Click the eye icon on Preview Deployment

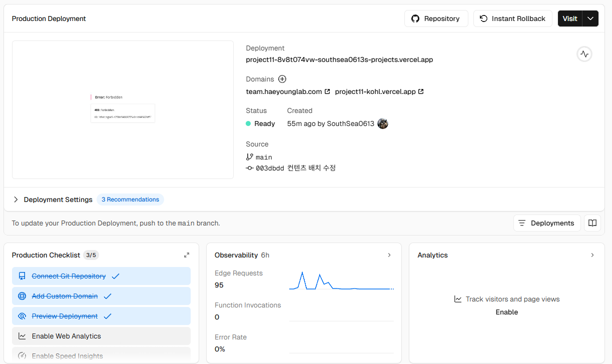coord(22,316)
